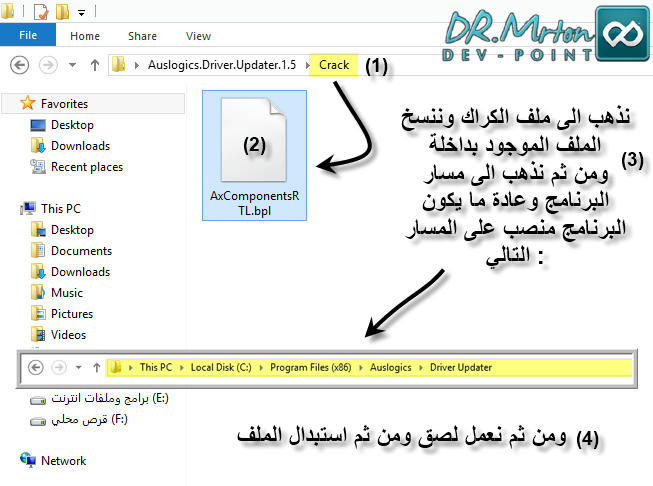Select the AxComponentsRTL.bpl file
This screenshot has height=486, width=653.
[x=254, y=155]
